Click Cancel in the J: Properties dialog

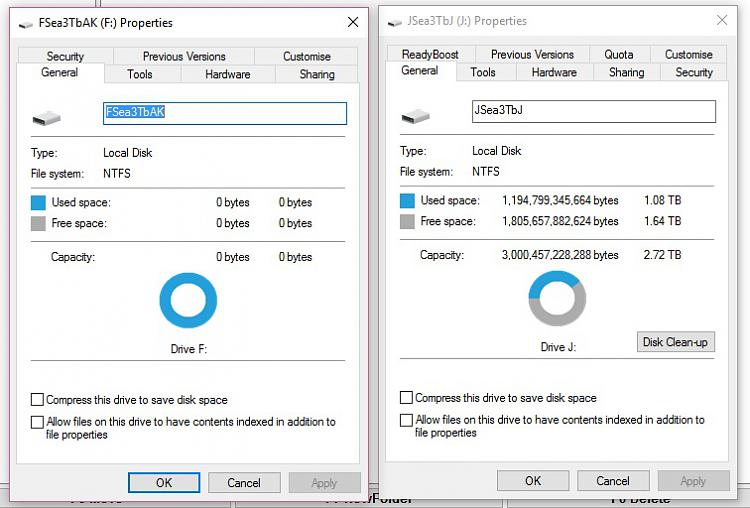coord(613,481)
